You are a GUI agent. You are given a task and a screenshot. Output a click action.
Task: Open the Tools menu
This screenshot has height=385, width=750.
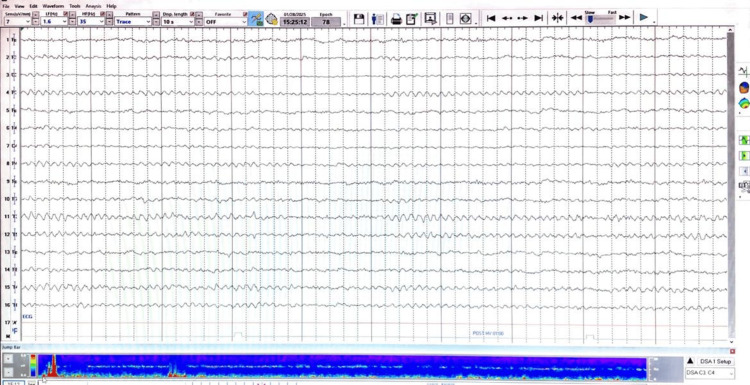tap(75, 6)
